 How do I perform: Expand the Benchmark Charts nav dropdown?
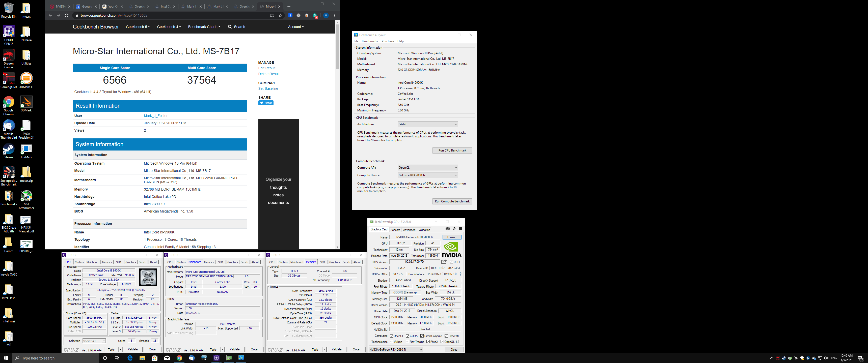coord(204,27)
